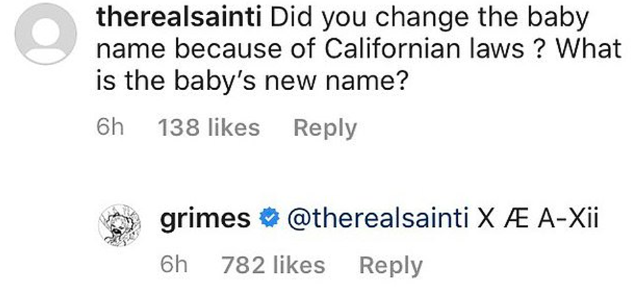View the 138 likes on the comment
The height and width of the screenshot is (296, 644).
(208, 128)
